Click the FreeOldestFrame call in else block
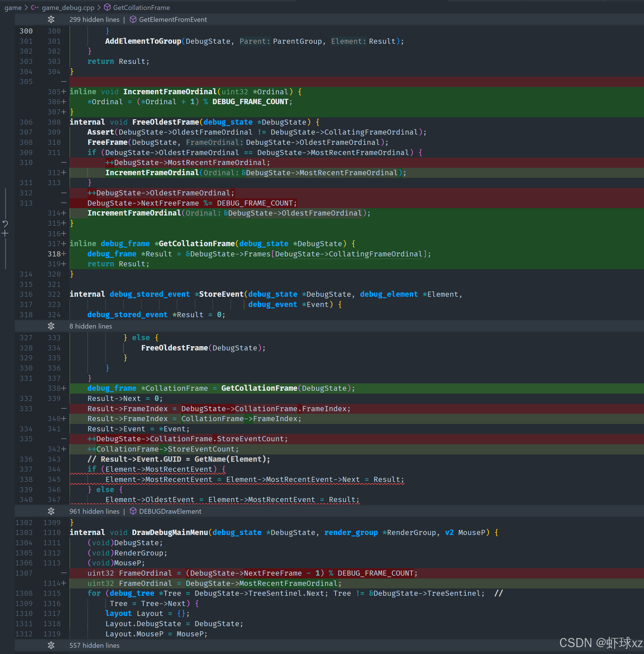The height and width of the screenshot is (654, 644). click(174, 348)
